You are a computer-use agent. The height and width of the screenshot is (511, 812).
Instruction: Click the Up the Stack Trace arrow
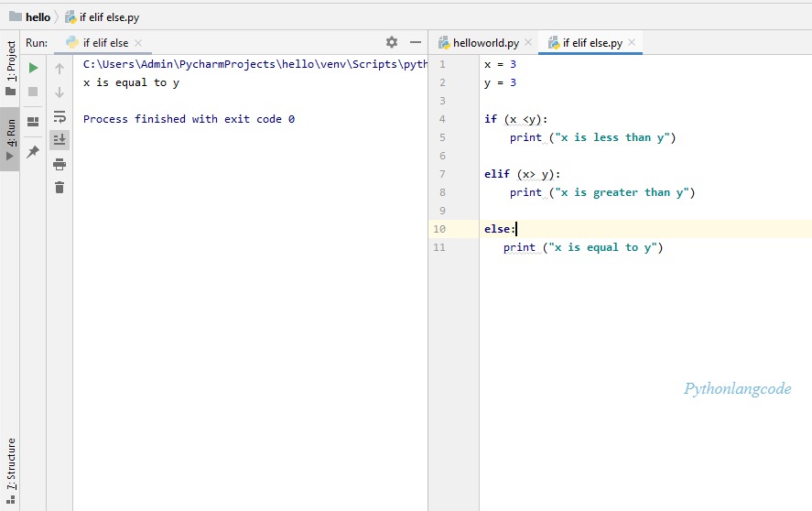(x=60, y=69)
